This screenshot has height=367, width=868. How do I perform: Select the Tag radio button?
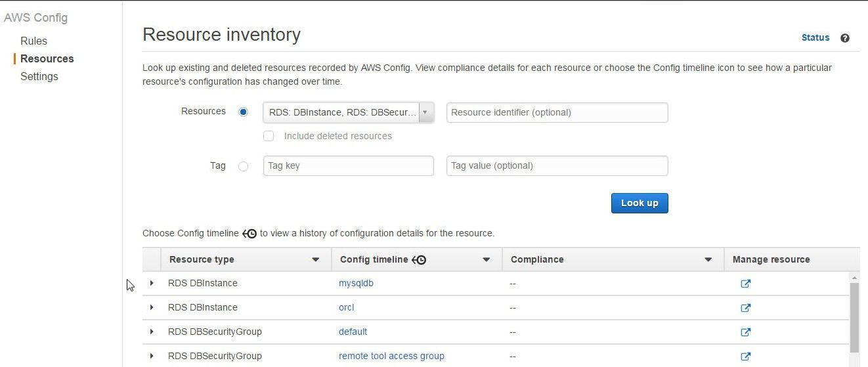243,166
